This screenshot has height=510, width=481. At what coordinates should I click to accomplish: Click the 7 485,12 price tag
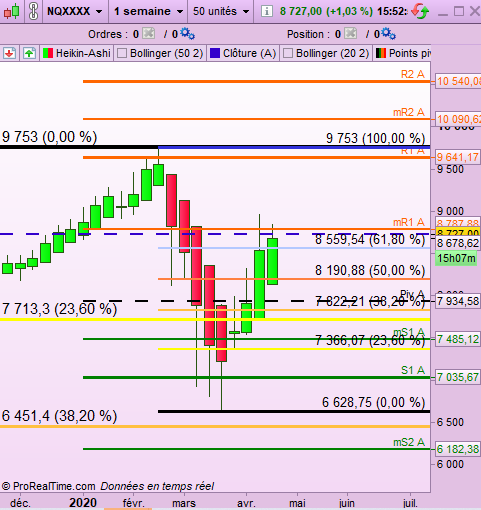pyautogui.click(x=457, y=339)
